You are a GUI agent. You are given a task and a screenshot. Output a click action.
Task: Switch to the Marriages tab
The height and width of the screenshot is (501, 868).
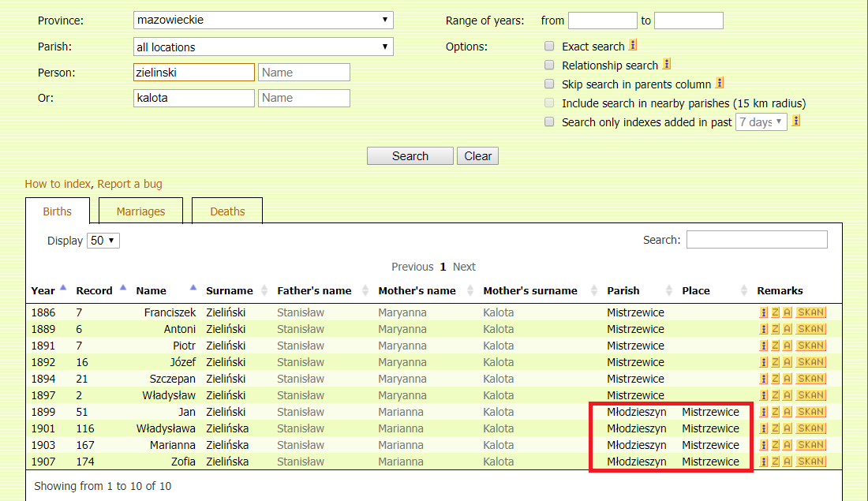coord(140,211)
